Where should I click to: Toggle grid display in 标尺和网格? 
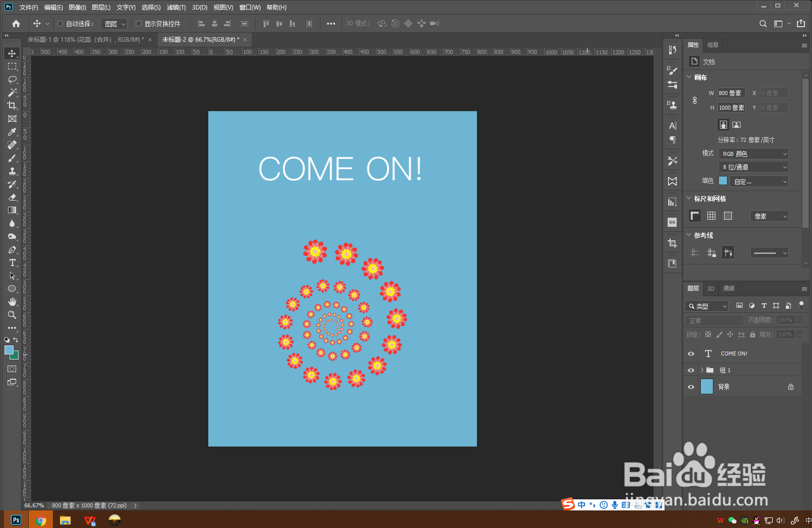coord(711,216)
